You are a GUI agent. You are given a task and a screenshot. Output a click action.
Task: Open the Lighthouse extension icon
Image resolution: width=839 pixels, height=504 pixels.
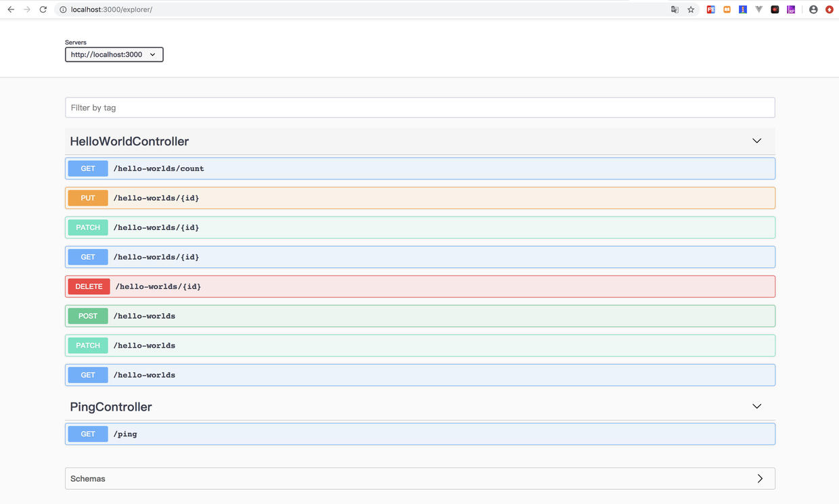[x=743, y=9]
